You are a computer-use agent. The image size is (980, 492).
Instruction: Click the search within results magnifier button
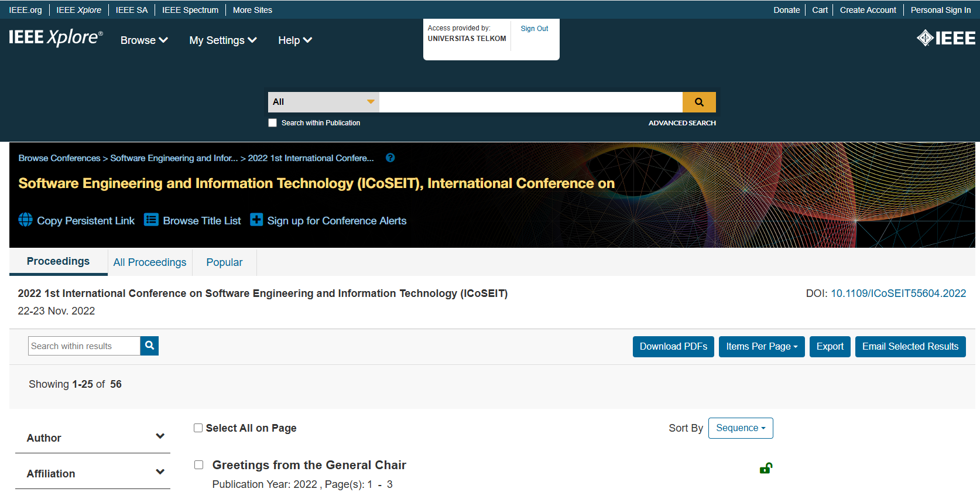pos(149,346)
